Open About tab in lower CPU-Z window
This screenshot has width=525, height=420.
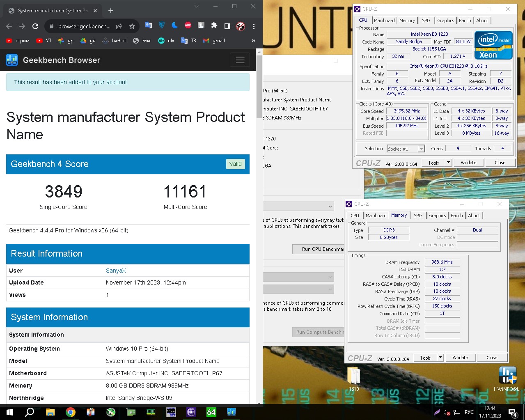474,216
